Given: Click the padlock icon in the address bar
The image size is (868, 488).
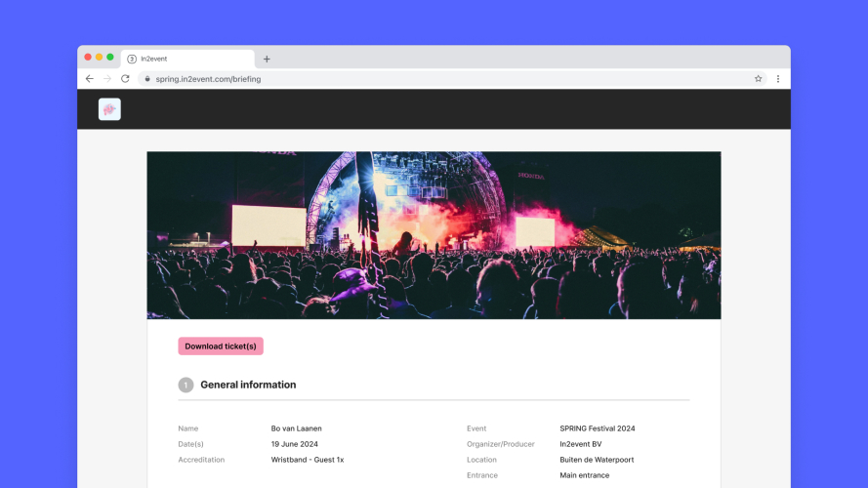Looking at the screenshot, I should pos(147,79).
